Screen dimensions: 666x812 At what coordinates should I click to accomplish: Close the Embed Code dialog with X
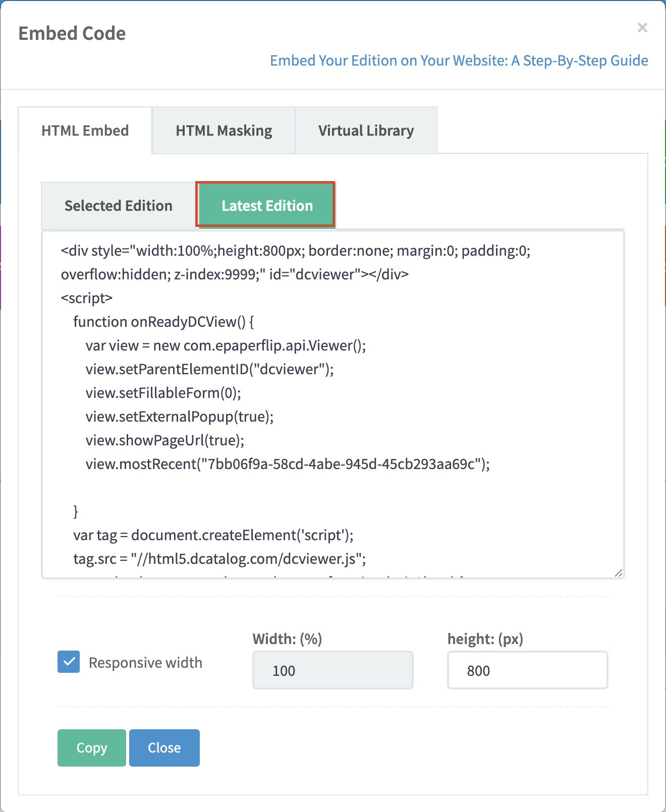pyautogui.click(x=642, y=28)
